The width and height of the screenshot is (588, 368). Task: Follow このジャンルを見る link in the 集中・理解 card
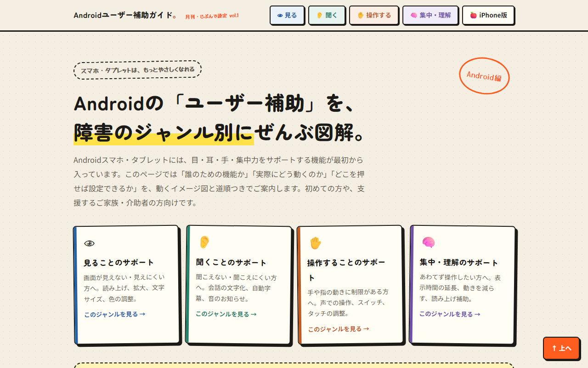pos(450,314)
